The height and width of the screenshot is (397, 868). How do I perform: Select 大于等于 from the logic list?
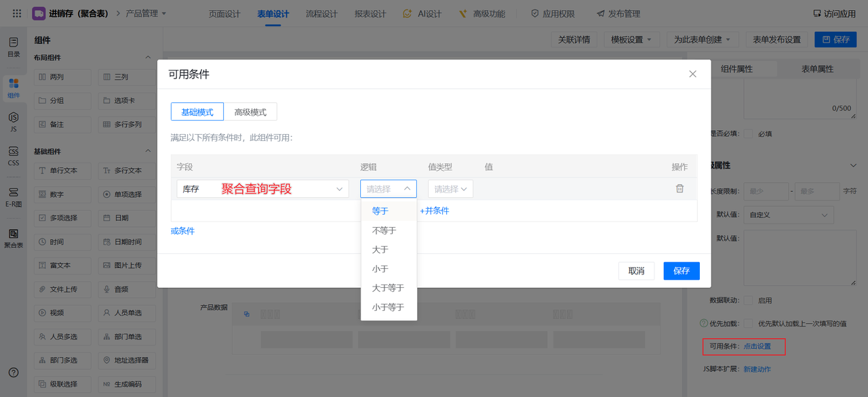[x=388, y=288]
